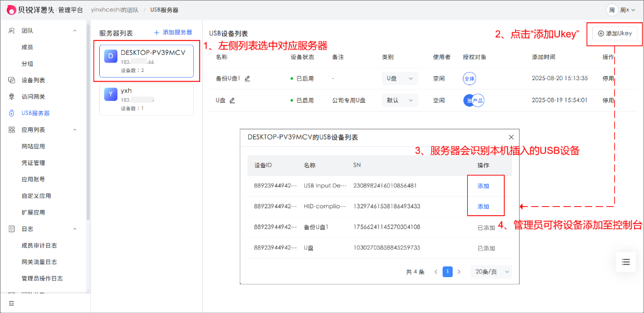644x313 pixels.
Task: Click the 添加Ukey button
Action: pyautogui.click(x=615, y=33)
